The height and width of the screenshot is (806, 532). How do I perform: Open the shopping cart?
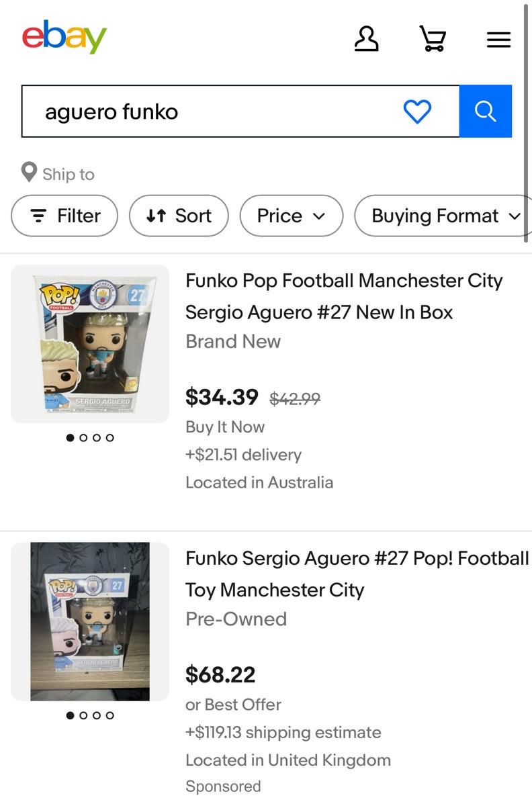point(432,39)
